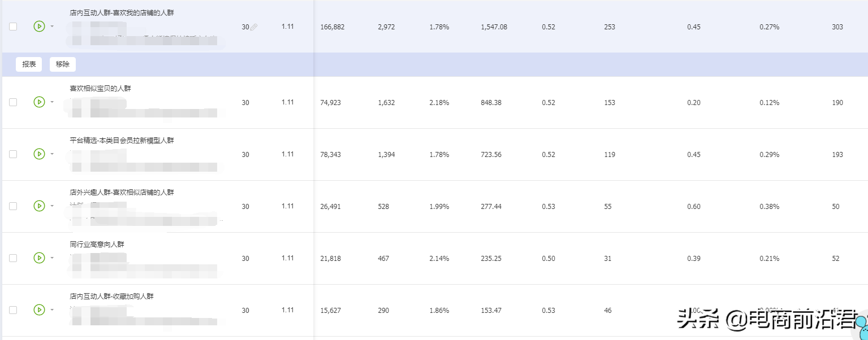Click the 移除 button

click(x=63, y=64)
